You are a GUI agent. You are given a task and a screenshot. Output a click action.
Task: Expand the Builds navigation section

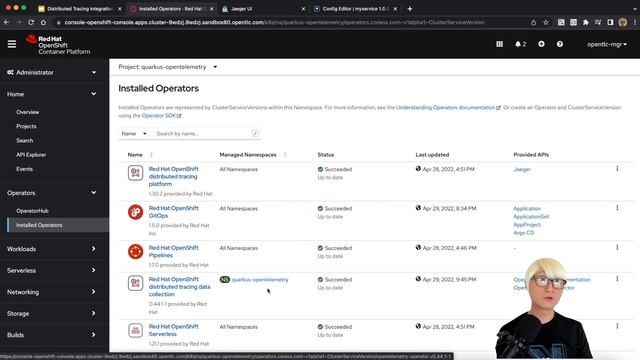[x=52, y=335]
